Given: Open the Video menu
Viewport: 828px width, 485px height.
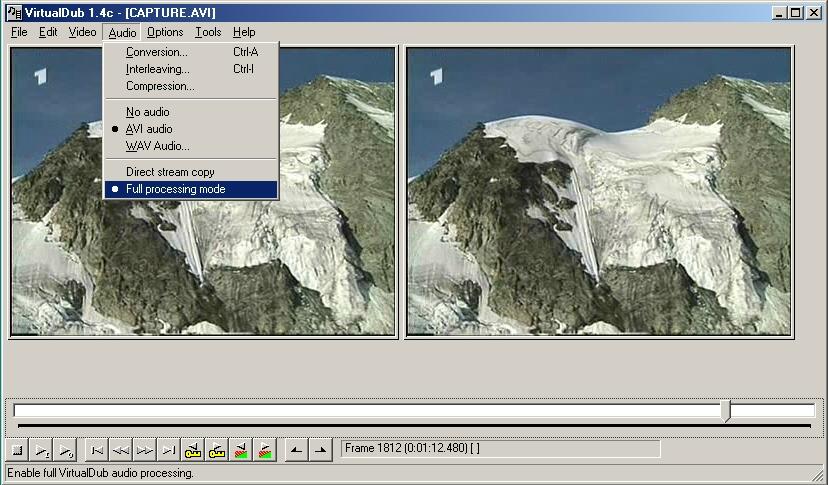Looking at the screenshot, I should (82, 32).
